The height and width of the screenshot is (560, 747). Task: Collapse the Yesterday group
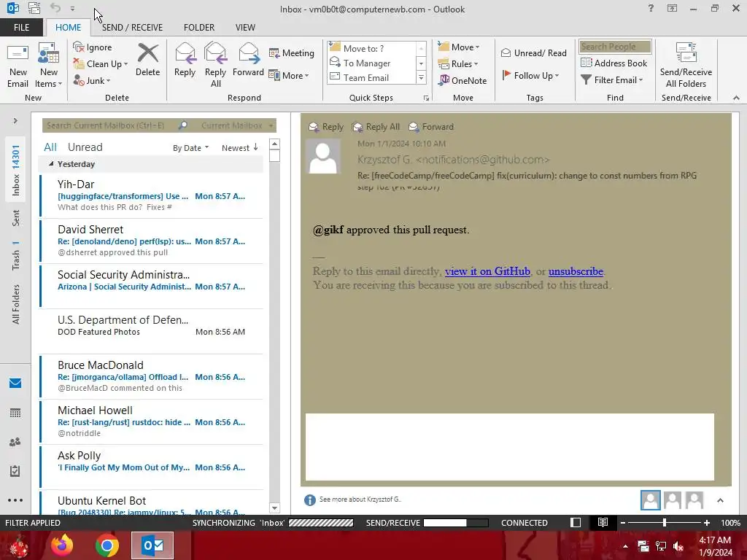point(51,164)
